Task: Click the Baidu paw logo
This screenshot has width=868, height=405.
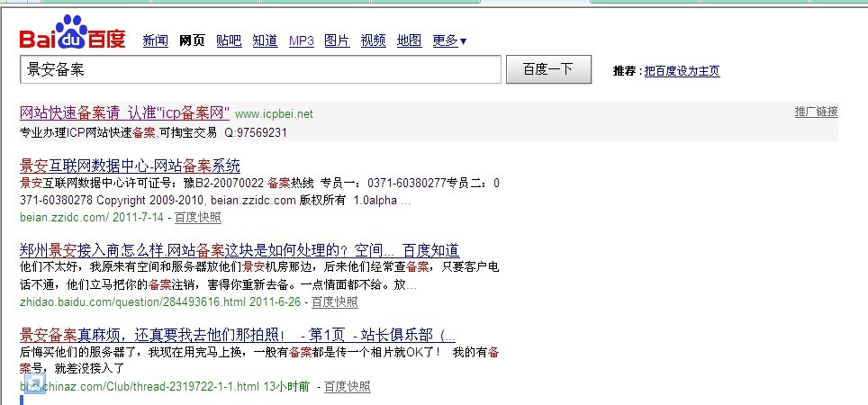Action: (x=73, y=31)
